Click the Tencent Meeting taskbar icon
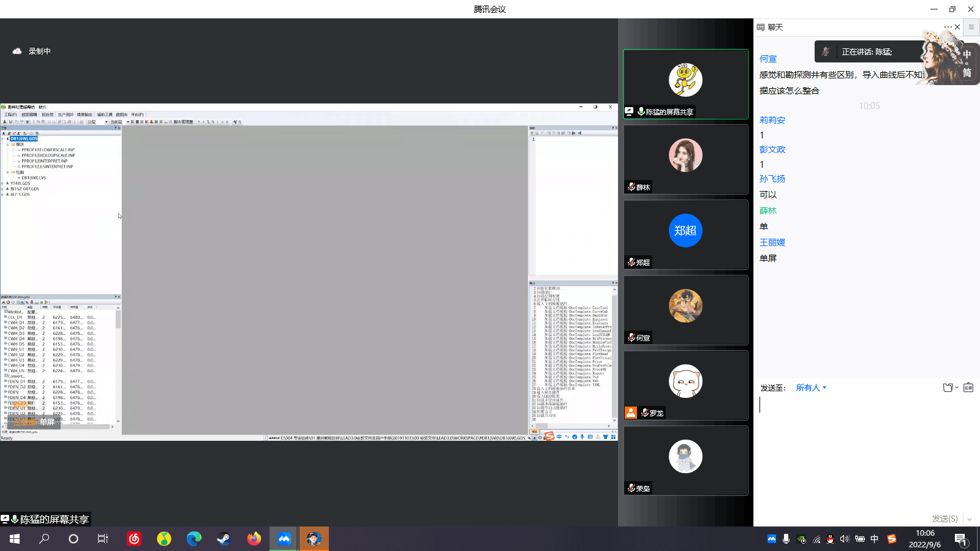Image resolution: width=980 pixels, height=551 pixels. 284,539
